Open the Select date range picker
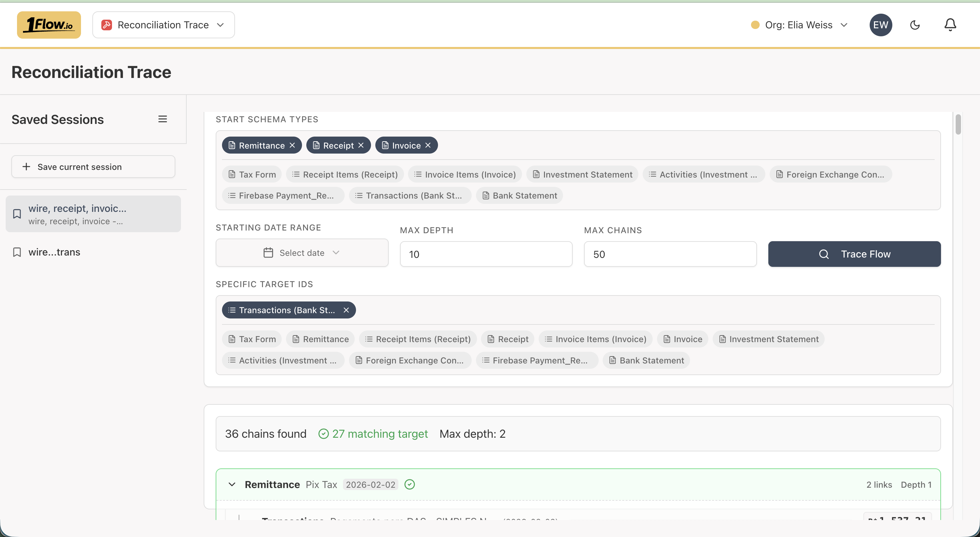The image size is (980, 537). [302, 253]
